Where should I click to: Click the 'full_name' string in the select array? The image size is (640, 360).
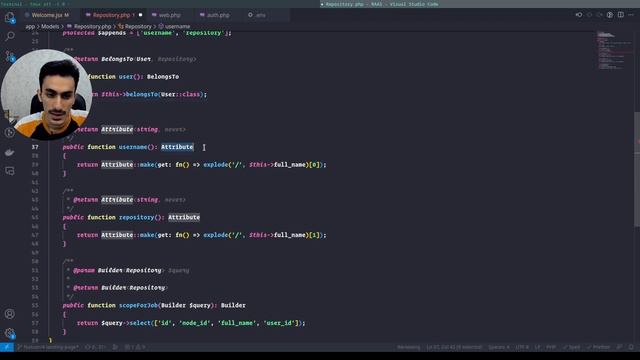[x=237, y=323]
